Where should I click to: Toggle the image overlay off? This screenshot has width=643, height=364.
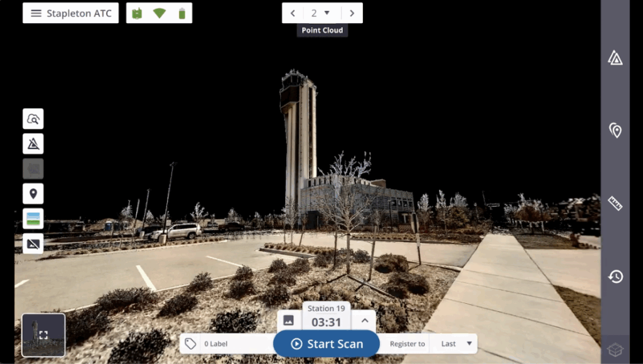33,244
